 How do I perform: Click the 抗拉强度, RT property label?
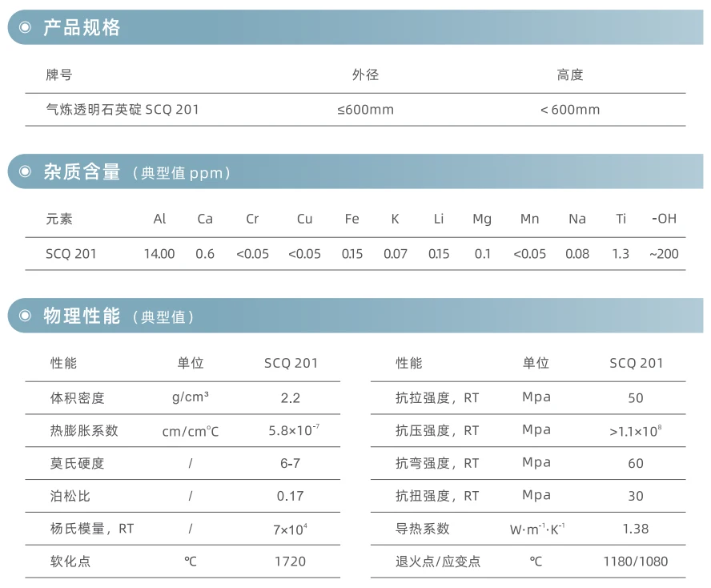tap(437, 398)
